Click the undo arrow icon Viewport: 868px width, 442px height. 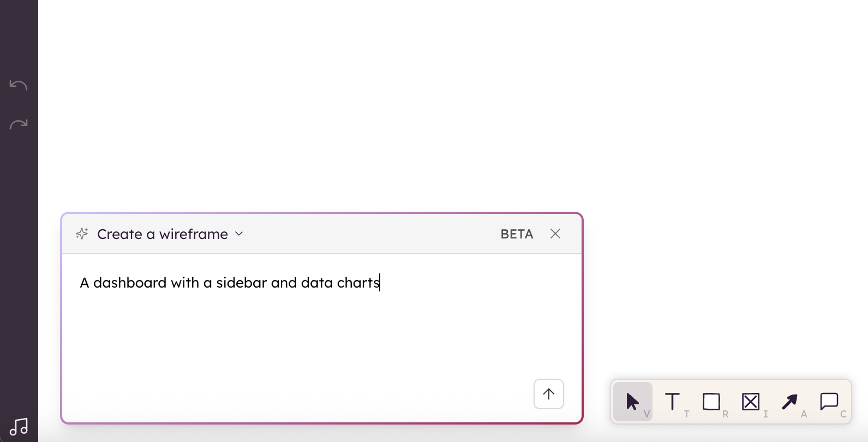tap(19, 85)
